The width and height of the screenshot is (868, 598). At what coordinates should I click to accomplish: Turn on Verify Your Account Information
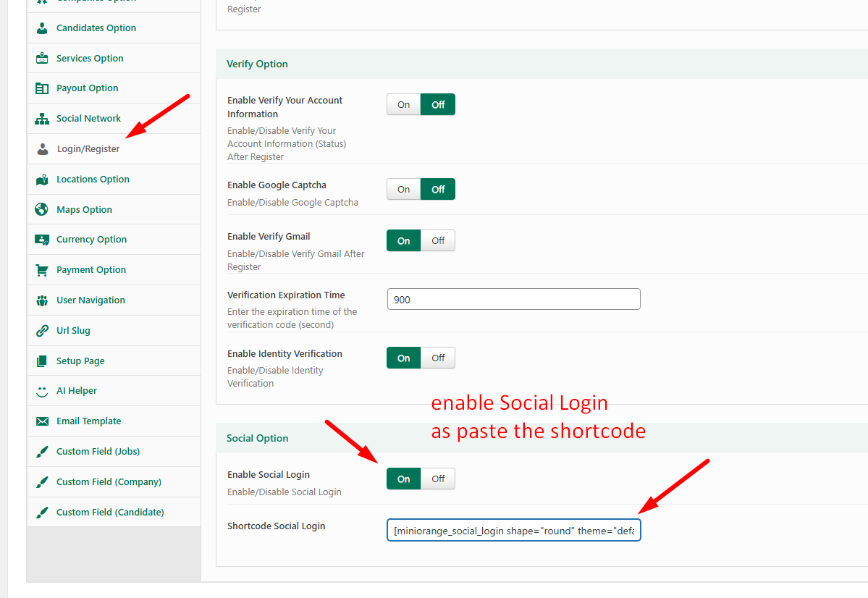pos(403,105)
